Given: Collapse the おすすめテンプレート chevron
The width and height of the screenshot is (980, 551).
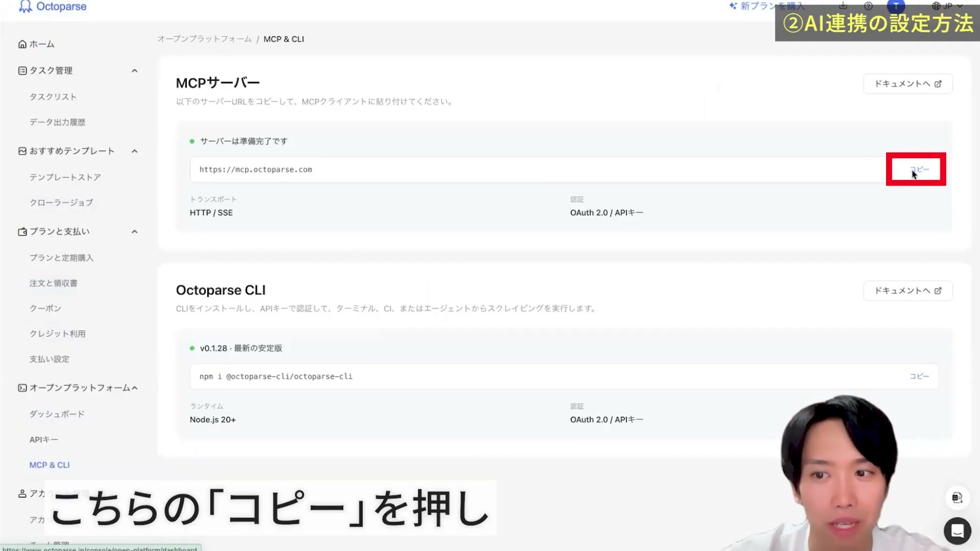Looking at the screenshot, I should point(135,152).
